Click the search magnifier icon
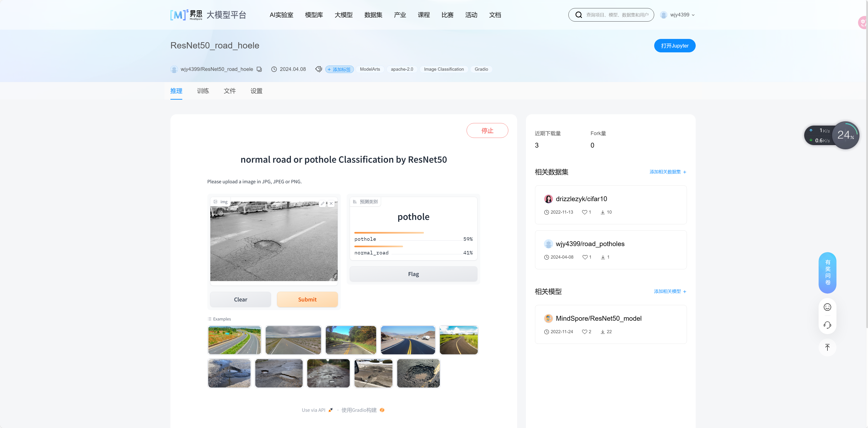Viewport: 868px width, 428px height. point(578,15)
